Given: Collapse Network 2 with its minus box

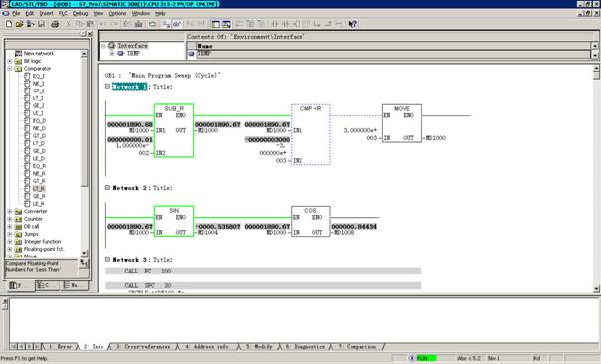Looking at the screenshot, I should pos(107,188).
